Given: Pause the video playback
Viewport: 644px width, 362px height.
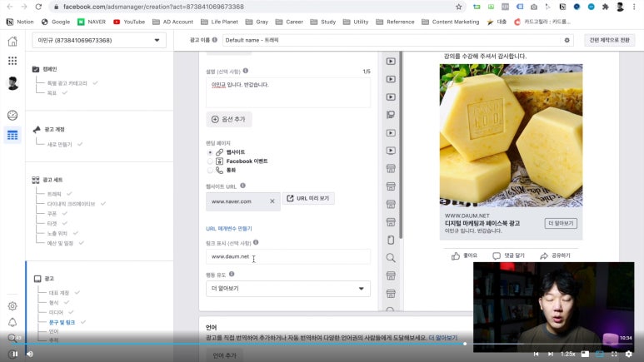Looking at the screenshot, I should point(15,354).
